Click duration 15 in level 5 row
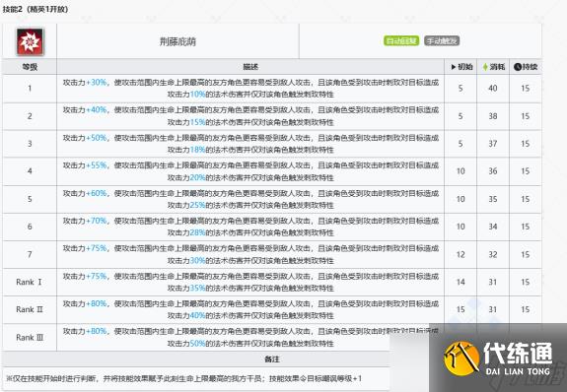 pos(526,199)
